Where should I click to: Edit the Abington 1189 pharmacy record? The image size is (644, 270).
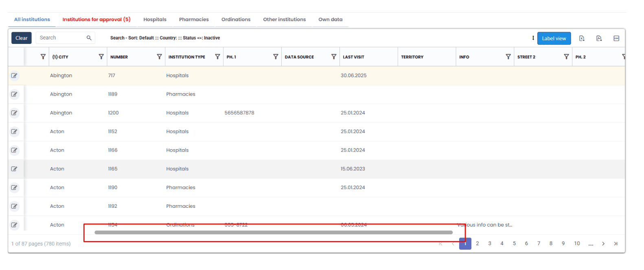[x=14, y=94]
